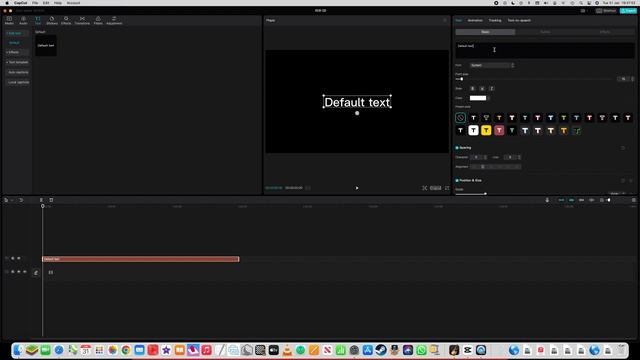Toggle preview axis in timeline toolbar

[x=591, y=200]
